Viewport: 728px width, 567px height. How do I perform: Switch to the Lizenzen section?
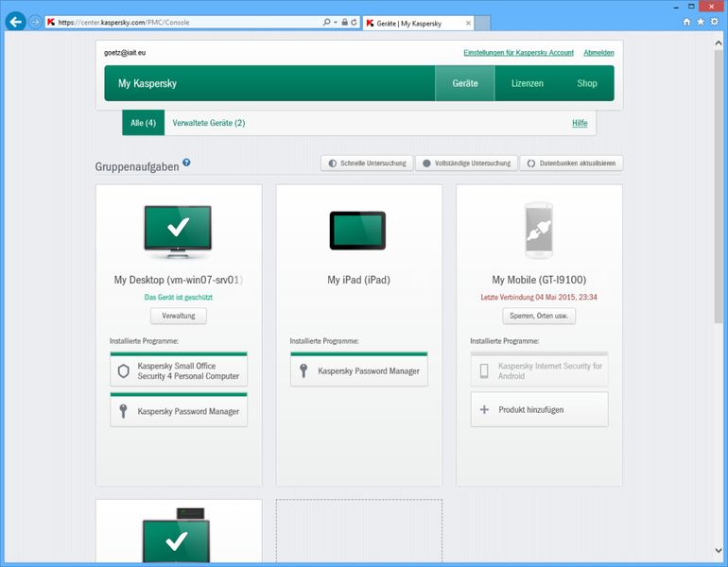[x=527, y=83]
